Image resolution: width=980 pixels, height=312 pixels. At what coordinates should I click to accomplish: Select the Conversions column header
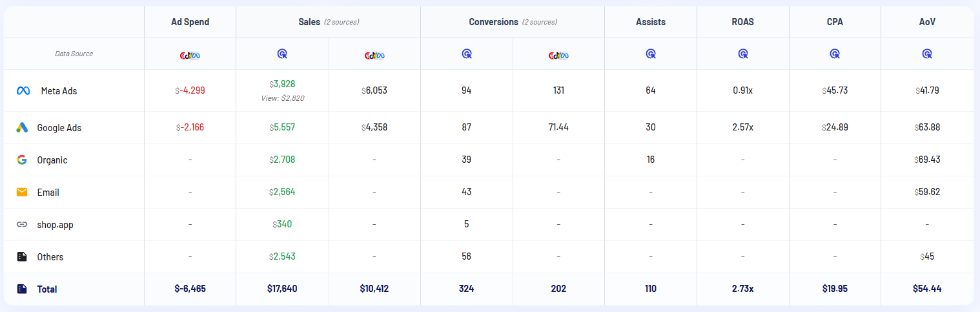pyautogui.click(x=493, y=22)
